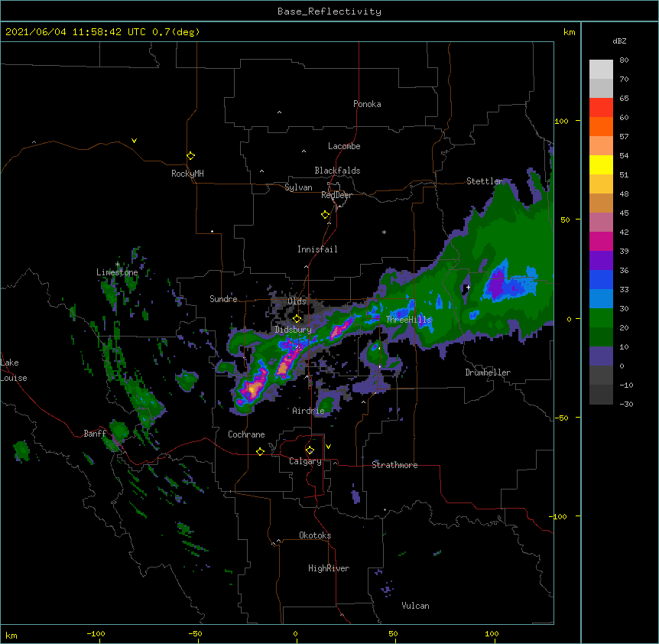Image resolution: width=659 pixels, height=644 pixels.
Task: Click the Limestone label
Action: tap(117, 272)
